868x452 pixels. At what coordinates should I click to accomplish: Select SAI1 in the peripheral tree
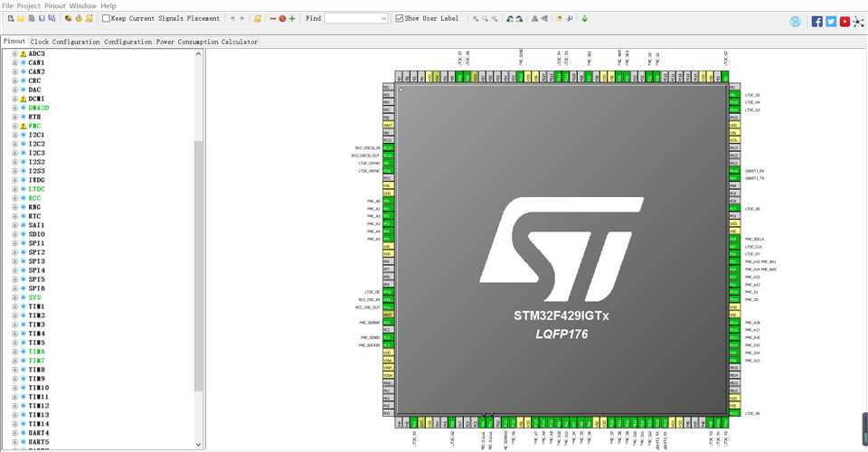coord(36,225)
